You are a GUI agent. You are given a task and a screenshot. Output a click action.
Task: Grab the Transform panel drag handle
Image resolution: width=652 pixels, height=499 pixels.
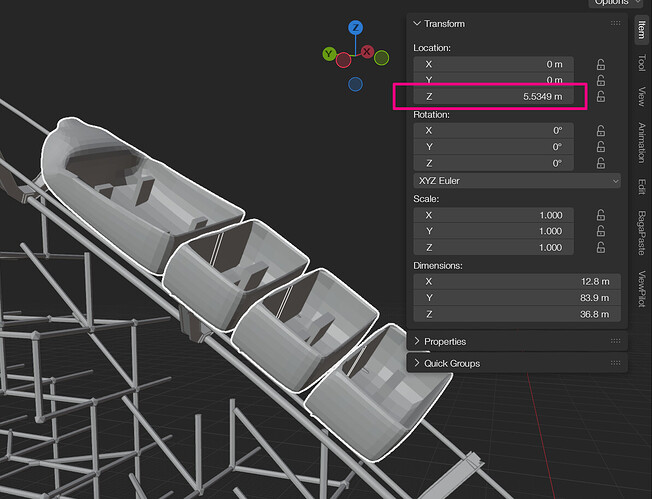click(615, 23)
